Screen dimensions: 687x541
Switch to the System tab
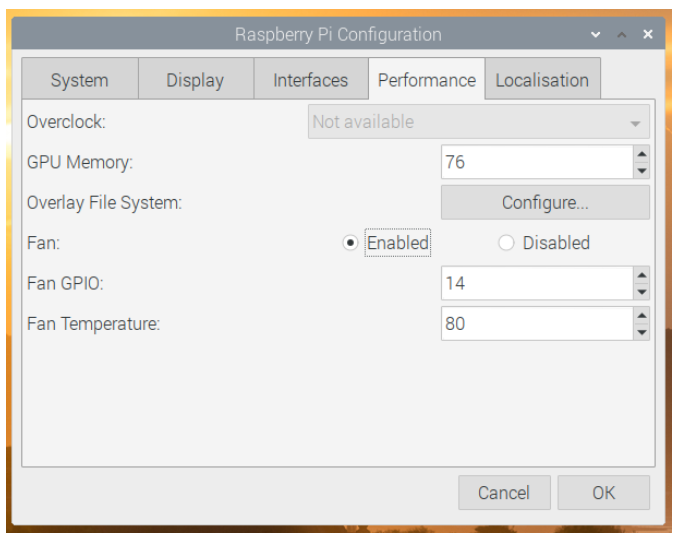coord(79,80)
